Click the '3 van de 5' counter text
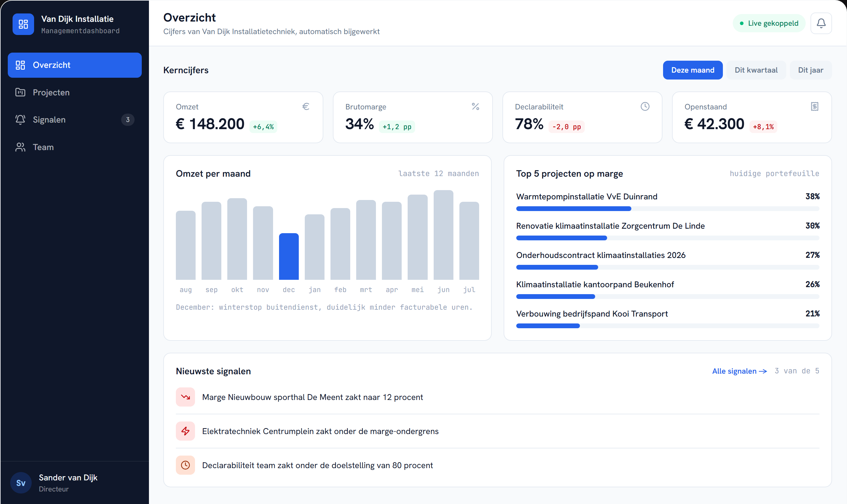The height and width of the screenshot is (504, 847). click(x=797, y=371)
